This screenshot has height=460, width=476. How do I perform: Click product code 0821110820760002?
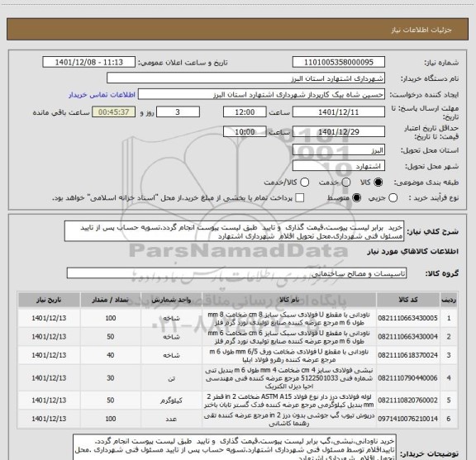[407, 401]
